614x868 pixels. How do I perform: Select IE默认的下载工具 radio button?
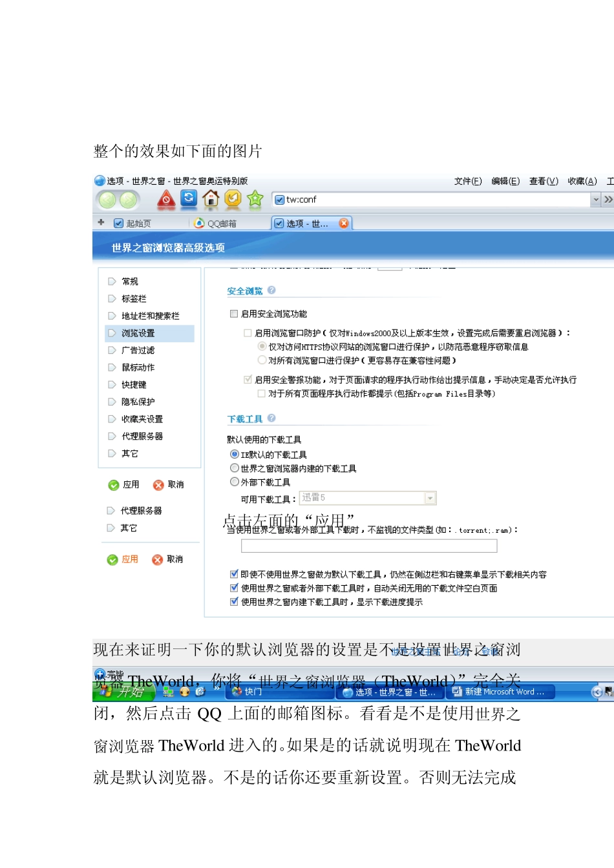[235, 455]
